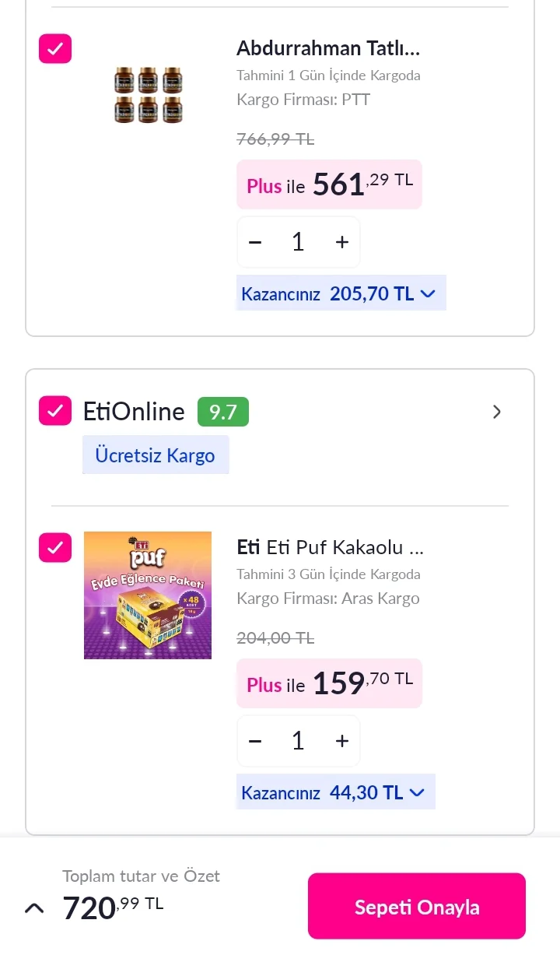Screen dimensions: 560x969
Task: Increase Eti Puf quantity with plus
Action: [342, 741]
